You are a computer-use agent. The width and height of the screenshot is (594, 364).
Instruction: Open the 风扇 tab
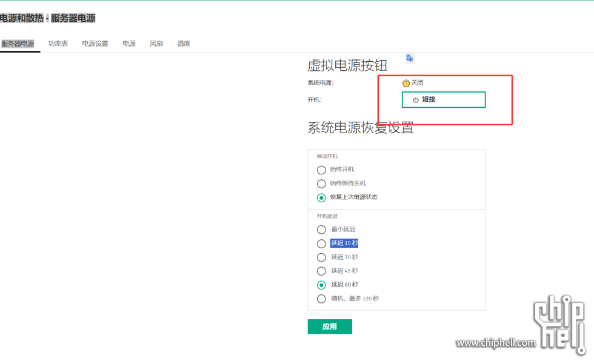(x=156, y=44)
